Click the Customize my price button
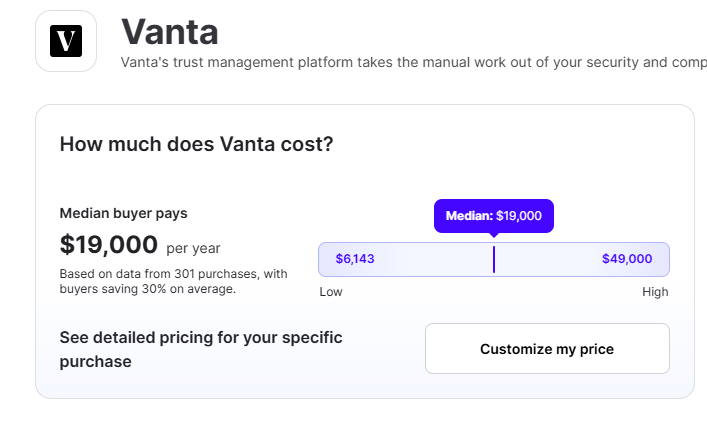This screenshot has height=423, width=707. (x=547, y=349)
